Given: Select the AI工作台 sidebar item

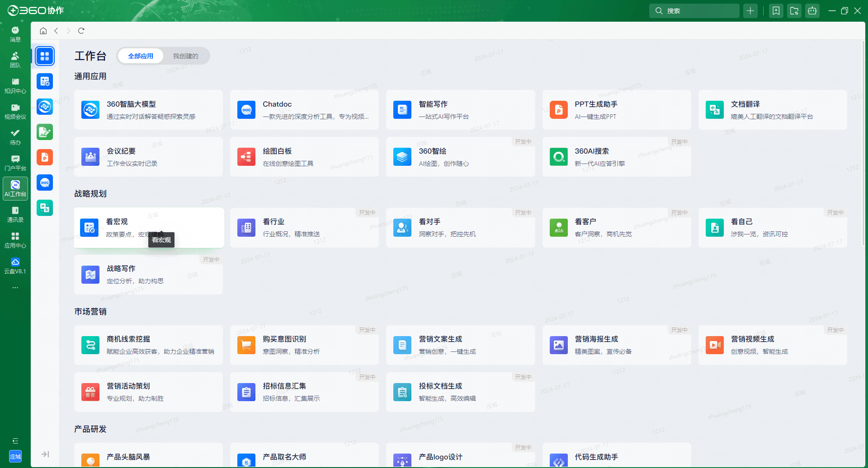Looking at the screenshot, I should pos(15,188).
